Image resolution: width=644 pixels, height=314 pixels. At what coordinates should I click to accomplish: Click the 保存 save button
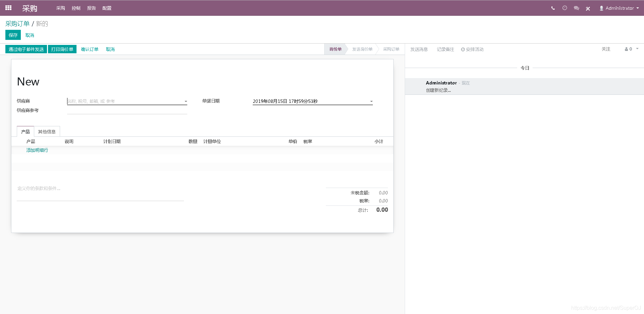(13, 35)
